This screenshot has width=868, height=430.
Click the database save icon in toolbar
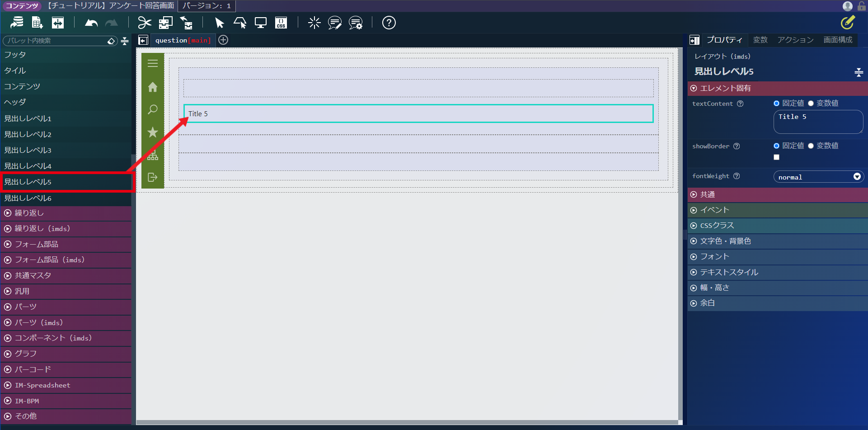[x=17, y=23]
